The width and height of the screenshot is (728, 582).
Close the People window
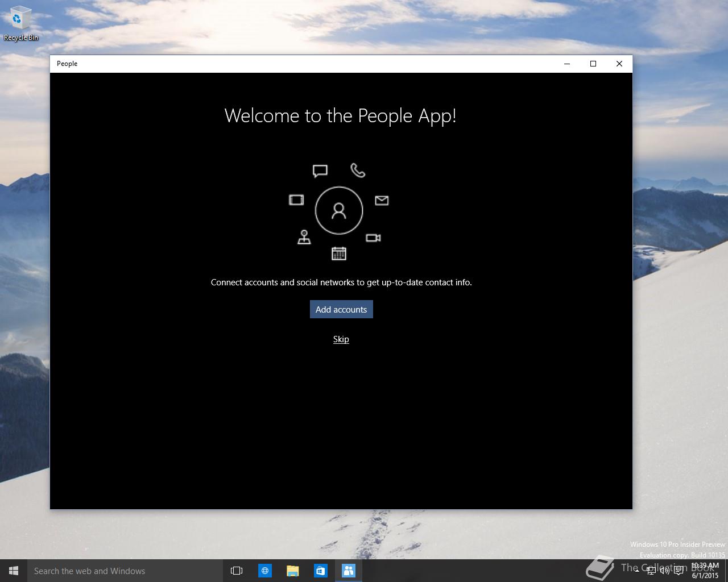(619, 64)
